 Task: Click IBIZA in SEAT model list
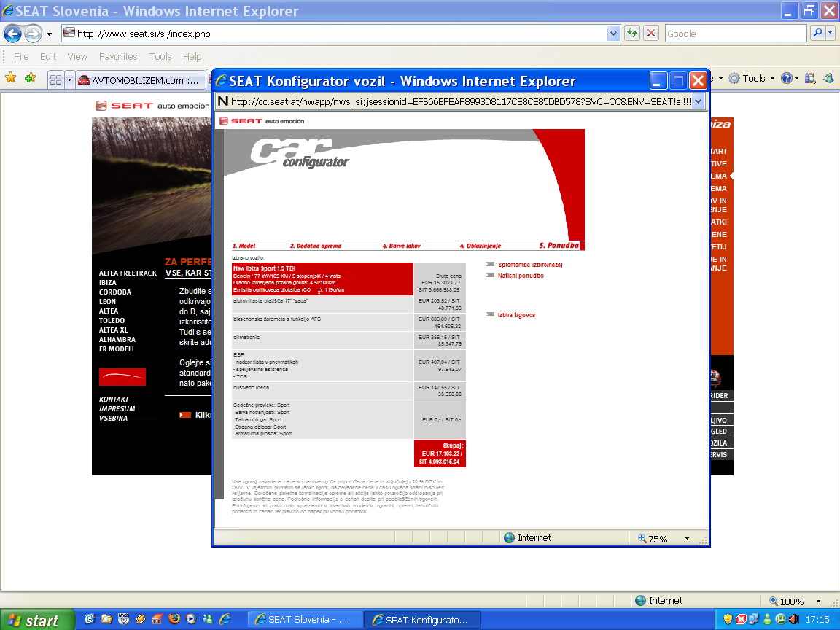click(107, 283)
